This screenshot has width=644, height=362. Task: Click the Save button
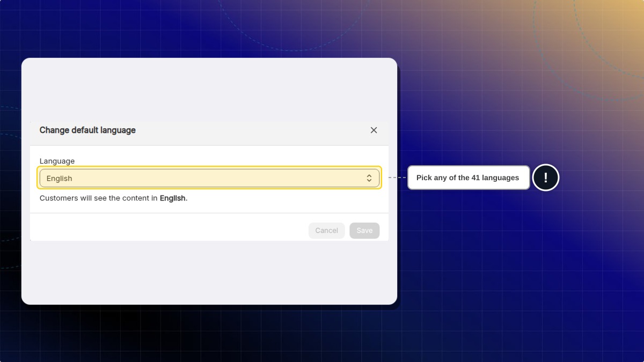(364, 231)
